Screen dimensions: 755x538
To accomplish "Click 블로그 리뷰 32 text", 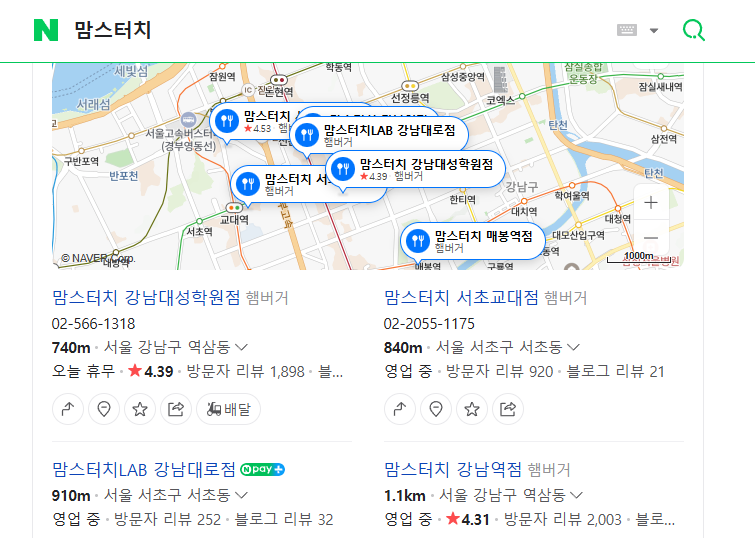I will [x=284, y=520].
